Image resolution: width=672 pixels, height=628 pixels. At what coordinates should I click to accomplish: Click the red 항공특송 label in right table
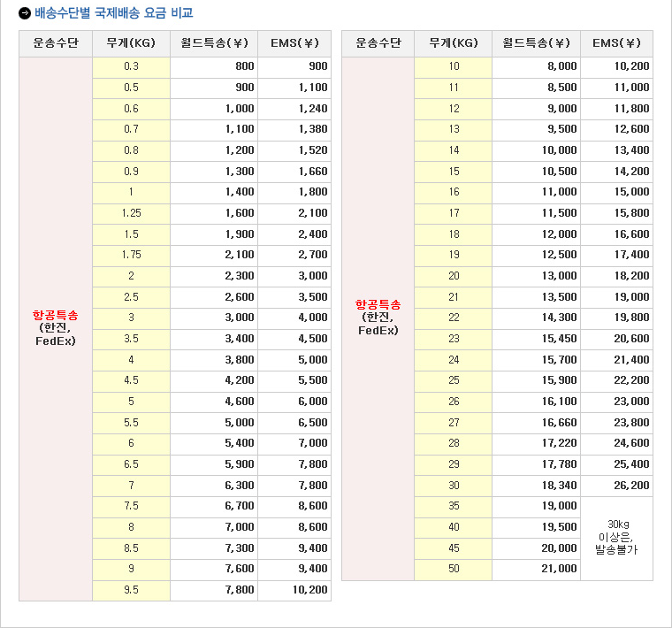click(378, 304)
